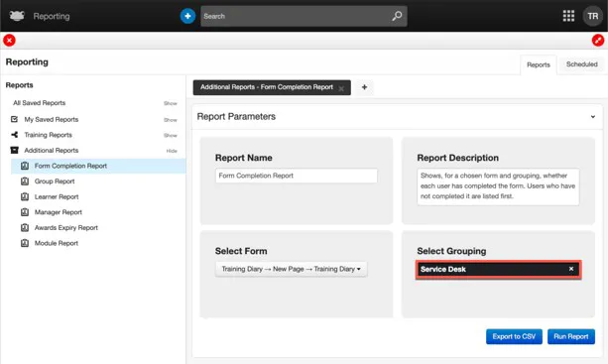This screenshot has height=364, width=608.
Task: Click the All Saved Reports label
Action: click(39, 103)
